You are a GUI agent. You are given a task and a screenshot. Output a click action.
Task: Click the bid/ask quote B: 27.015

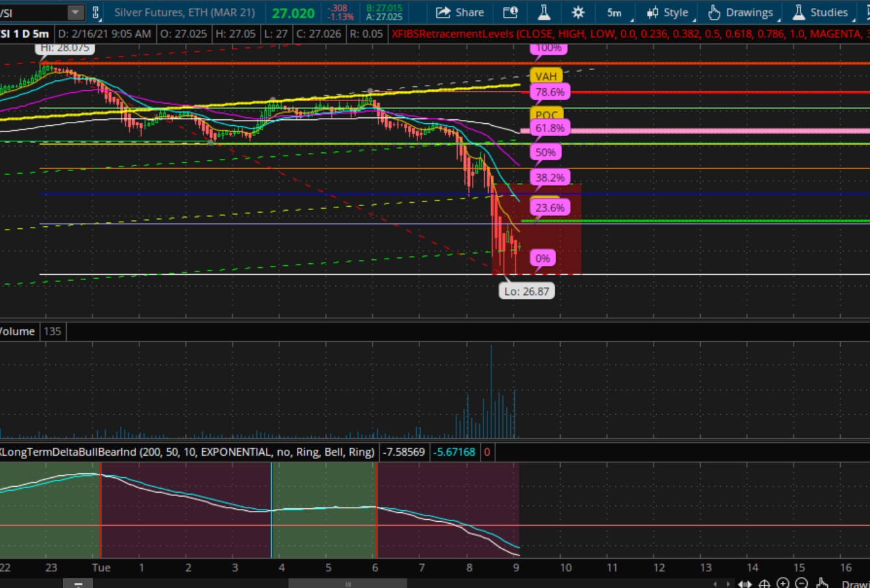(384, 8)
